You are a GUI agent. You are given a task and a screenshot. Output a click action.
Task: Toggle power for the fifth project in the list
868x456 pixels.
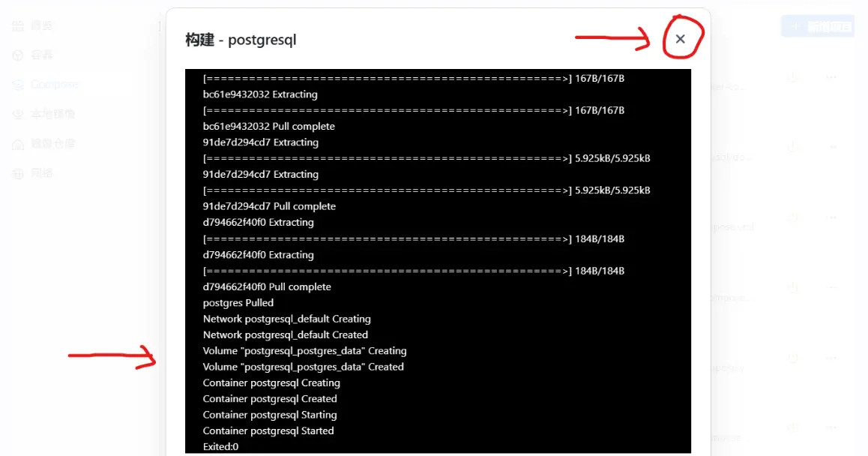pyautogui.click(x=792, y=359)
